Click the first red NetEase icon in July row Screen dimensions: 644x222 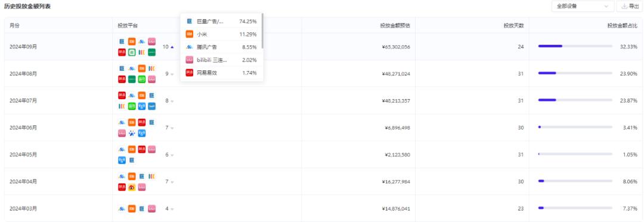(x=122, y=95)
